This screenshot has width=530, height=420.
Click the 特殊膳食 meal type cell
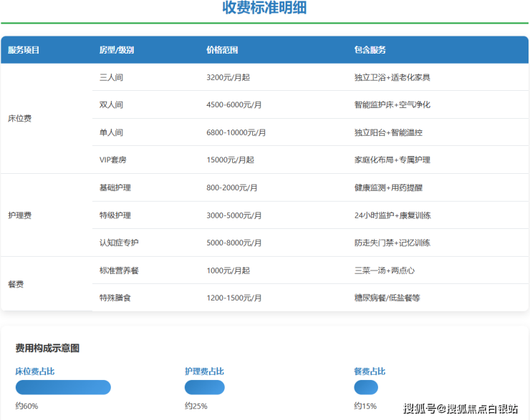(115, 298)
